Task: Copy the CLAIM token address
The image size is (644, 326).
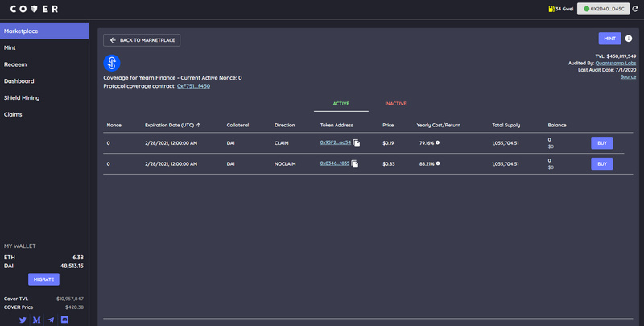Action: 357,143
